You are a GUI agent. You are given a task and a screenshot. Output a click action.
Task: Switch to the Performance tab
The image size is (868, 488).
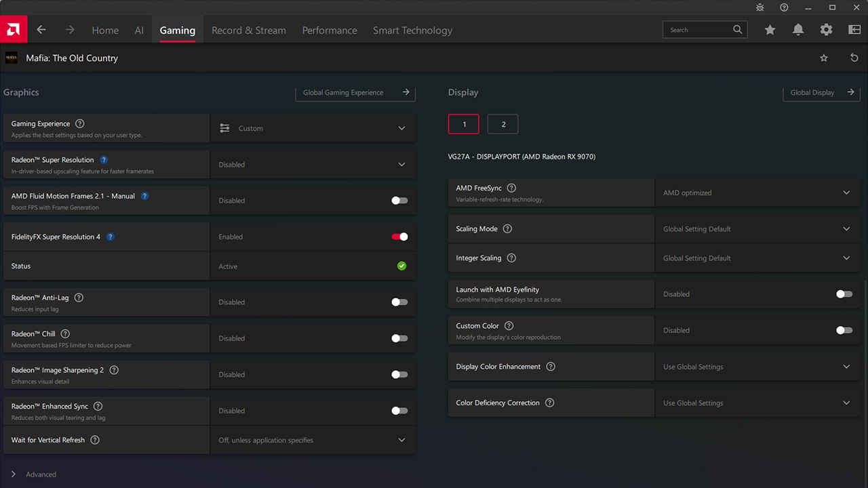(x=330, y=30)
